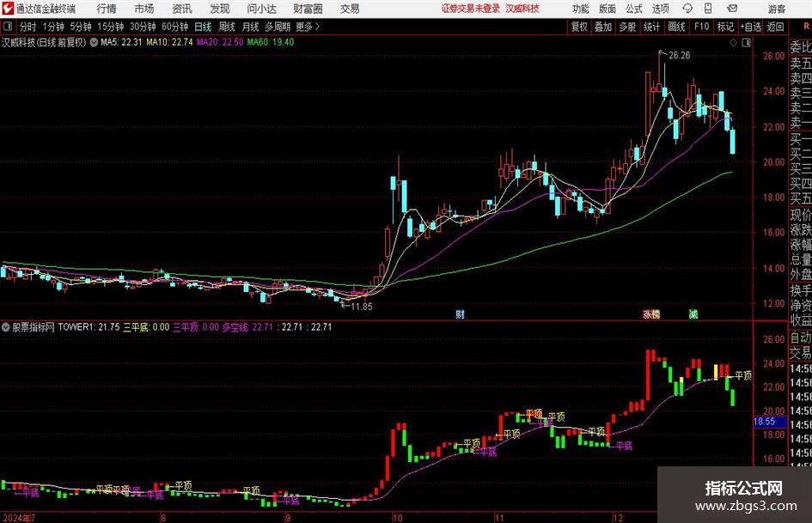Click the 多空线: 22.71 indicator value
The height and width of the screenshot is (523, 812).
coord(247,327)
